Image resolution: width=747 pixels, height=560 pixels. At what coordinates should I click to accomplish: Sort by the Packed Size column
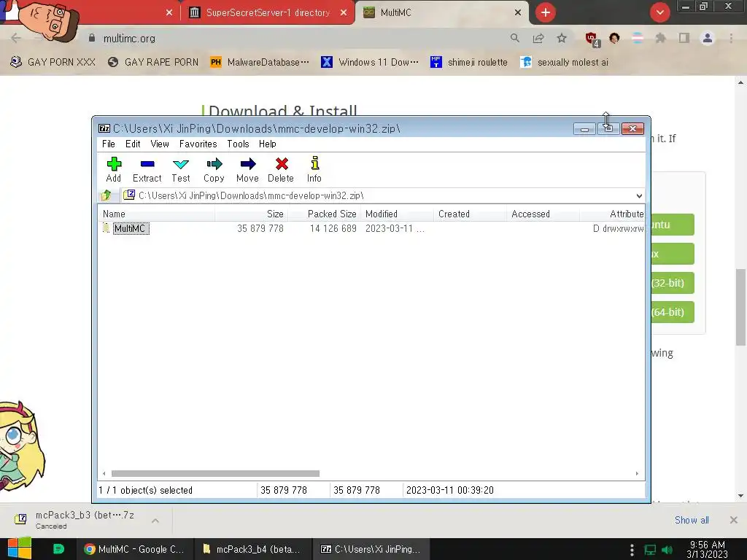(x=325, y=214)
